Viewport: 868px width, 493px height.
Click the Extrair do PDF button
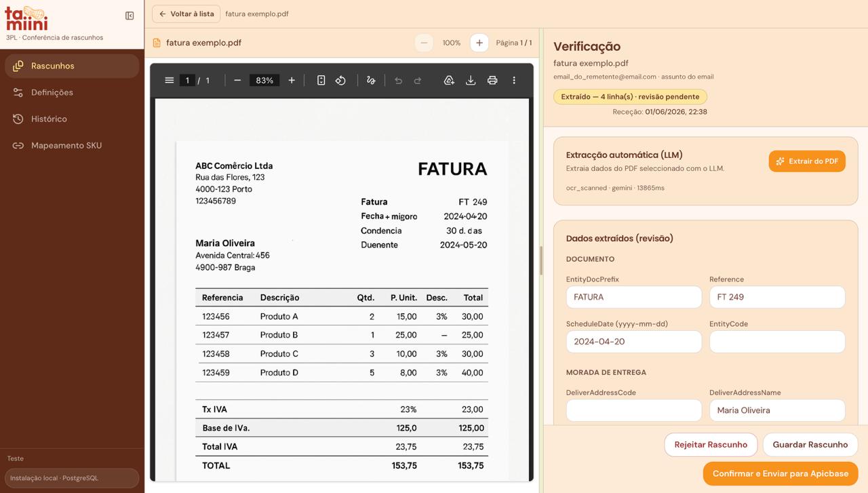point(807,161)
